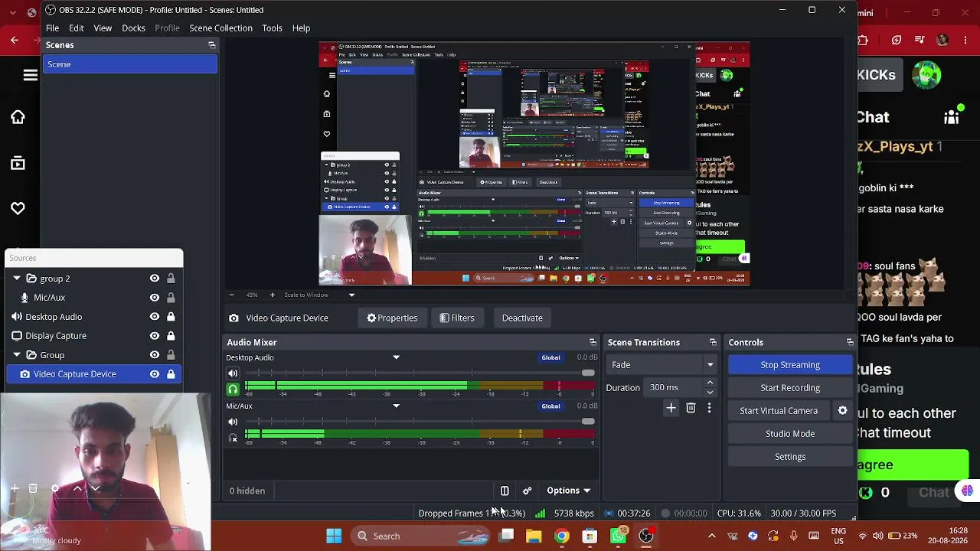
Task: Move the selected source down with the down arrow
Action: click(96, 488)
